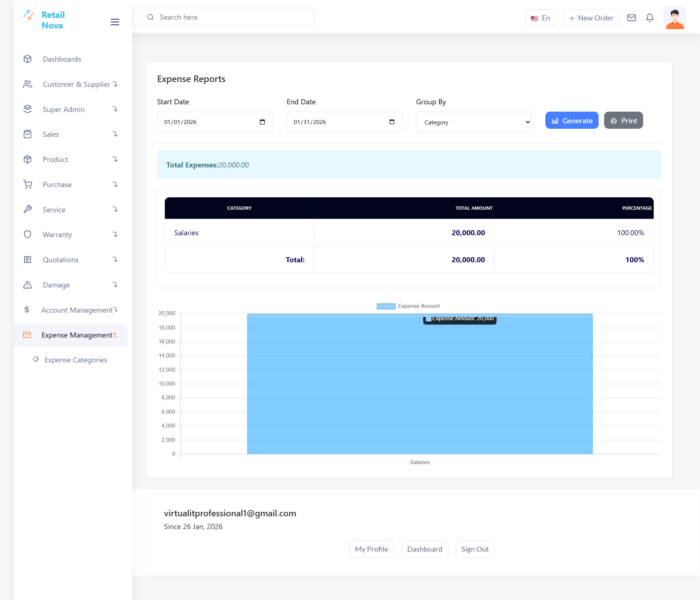Image resolution: width=700 pixels, height=600 pixels.
Task: Click the Retail Nova logo icon
Action: click(x=29, y=15)
